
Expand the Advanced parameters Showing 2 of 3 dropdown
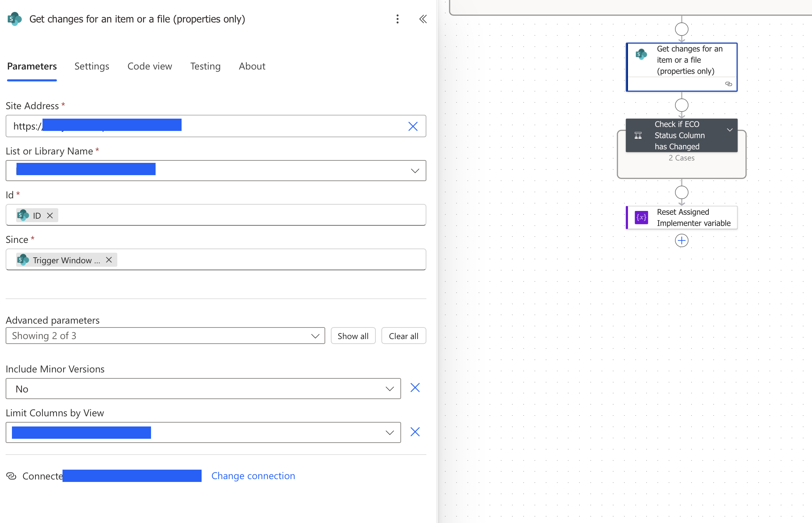tap(315, 336)
